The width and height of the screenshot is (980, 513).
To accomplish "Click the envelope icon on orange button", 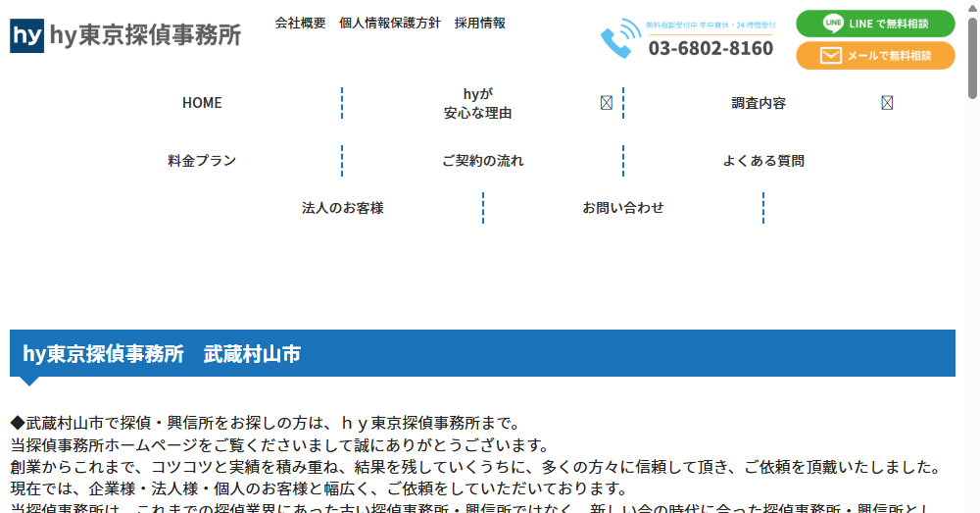I will point(830,56).
